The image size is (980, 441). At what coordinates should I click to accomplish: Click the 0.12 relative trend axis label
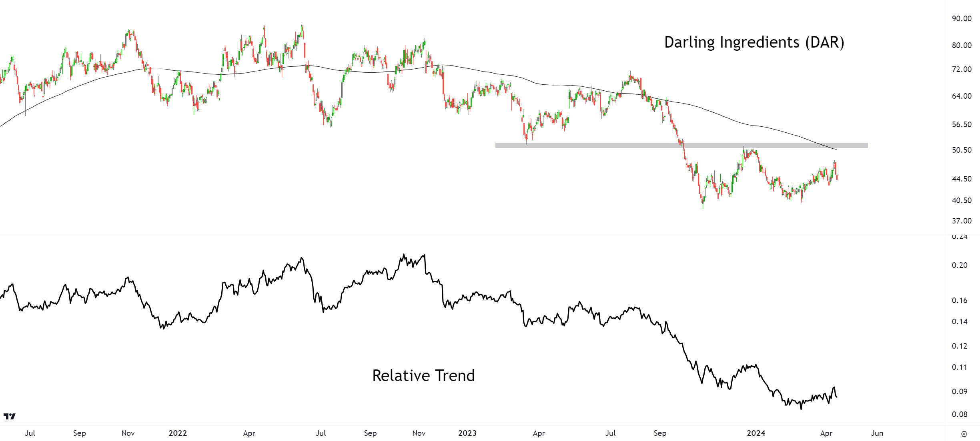pyautogui.click(x=960, y=346)
